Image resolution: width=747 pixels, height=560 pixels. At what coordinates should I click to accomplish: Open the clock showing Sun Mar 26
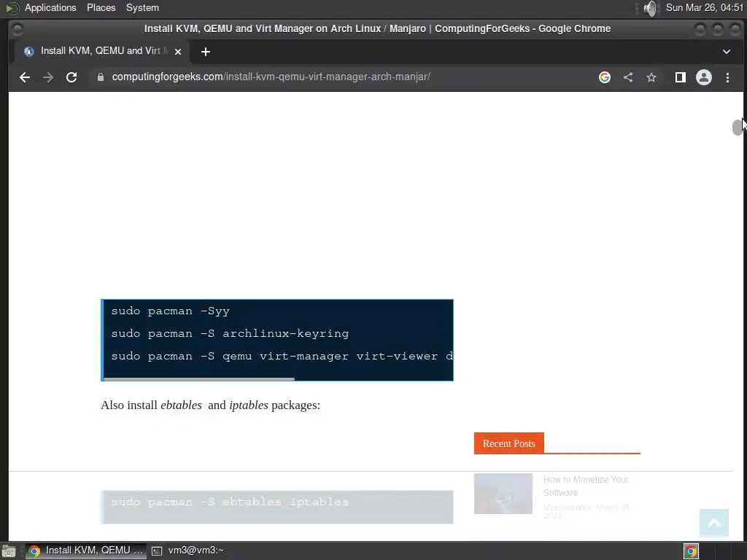pos(704,7)
